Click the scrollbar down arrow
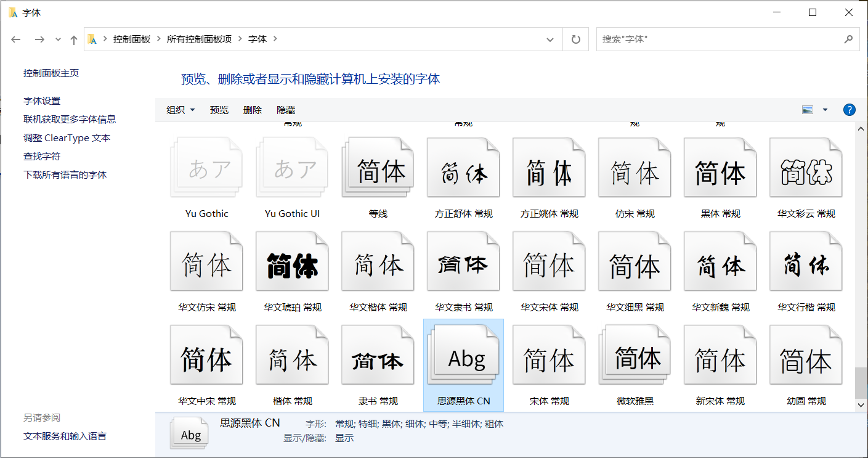Viewport: 868px width, 458px height. (x=861, y=405)
